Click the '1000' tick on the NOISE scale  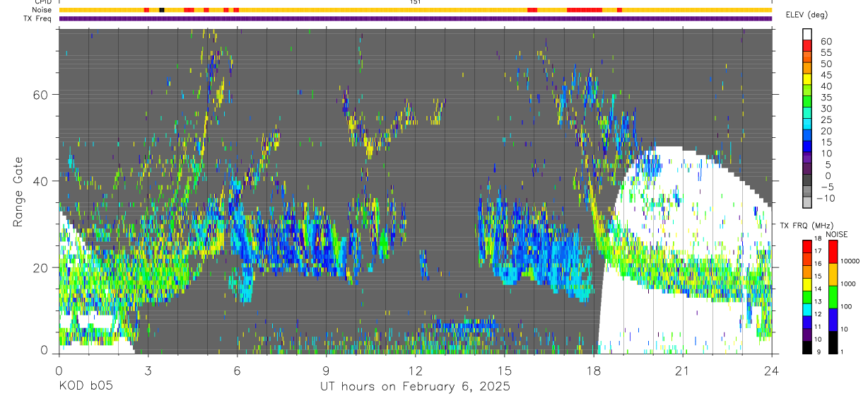point(847,284)
